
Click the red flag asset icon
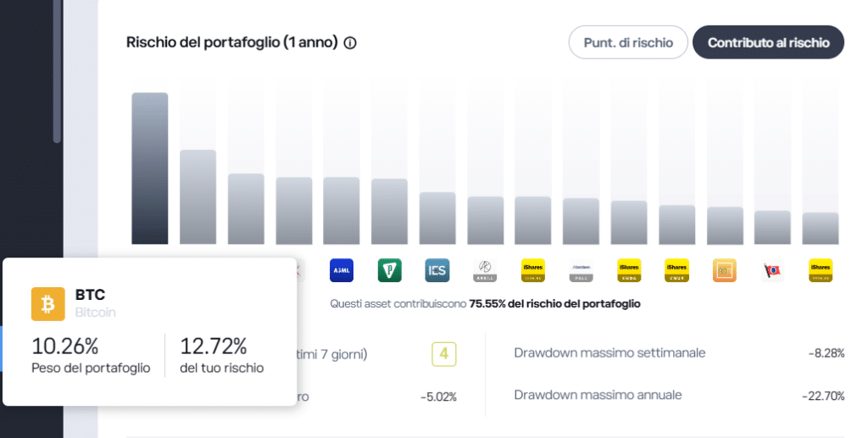point(772,270)
